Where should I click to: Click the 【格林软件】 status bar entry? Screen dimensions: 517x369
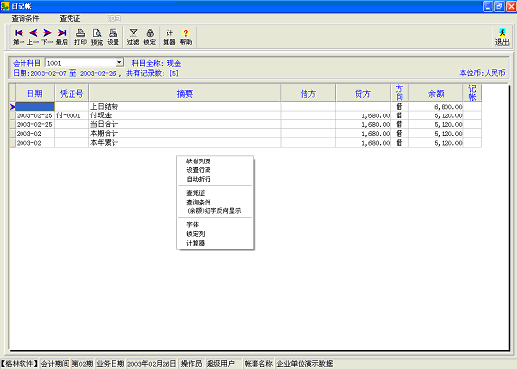19,364
